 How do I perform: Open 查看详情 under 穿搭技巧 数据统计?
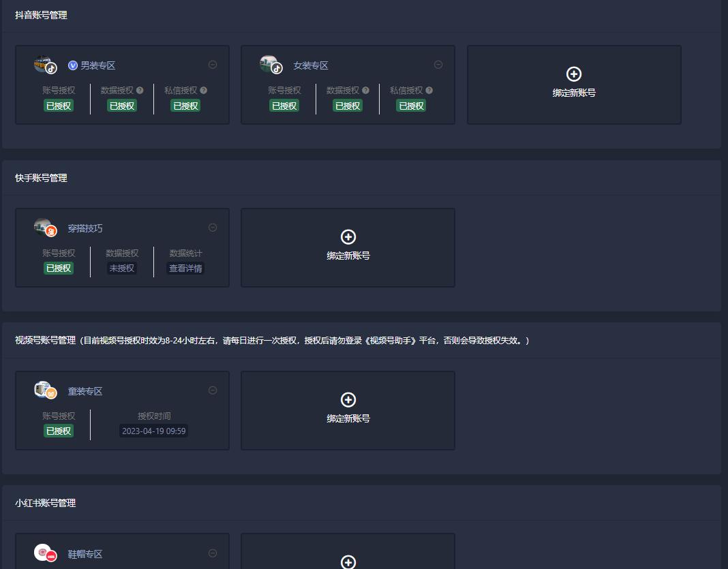point(185,268)
